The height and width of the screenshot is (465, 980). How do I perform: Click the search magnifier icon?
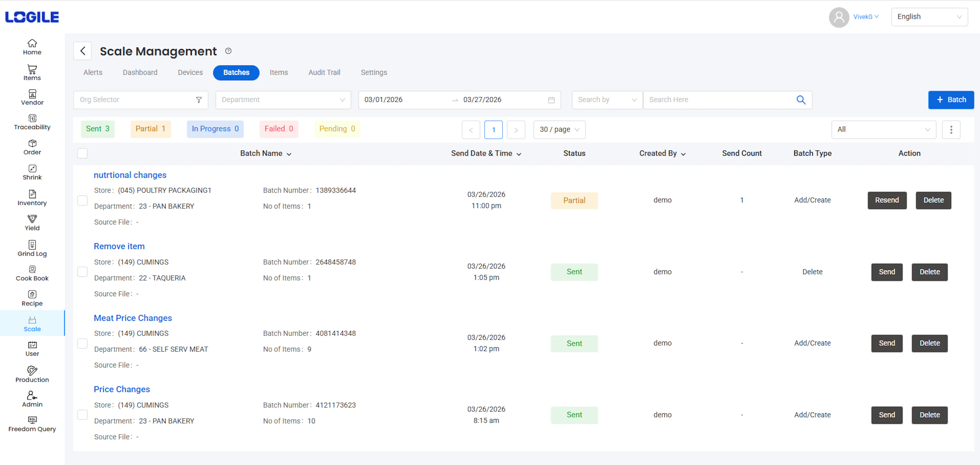(800, 100)
